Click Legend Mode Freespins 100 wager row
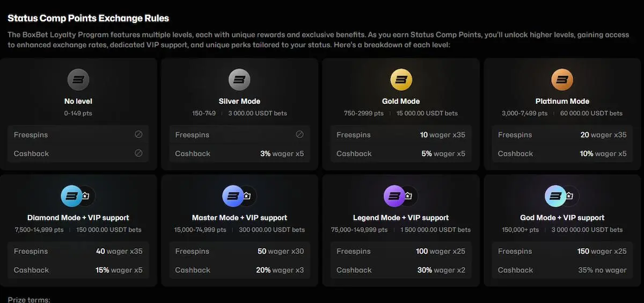 click(401, 251)
